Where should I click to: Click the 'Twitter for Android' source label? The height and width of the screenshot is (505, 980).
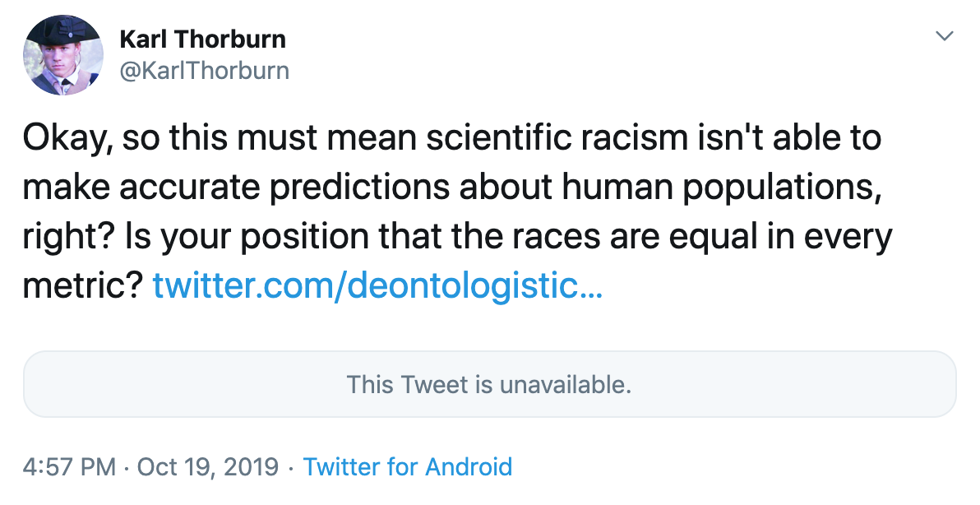click(x=408, y=466)
